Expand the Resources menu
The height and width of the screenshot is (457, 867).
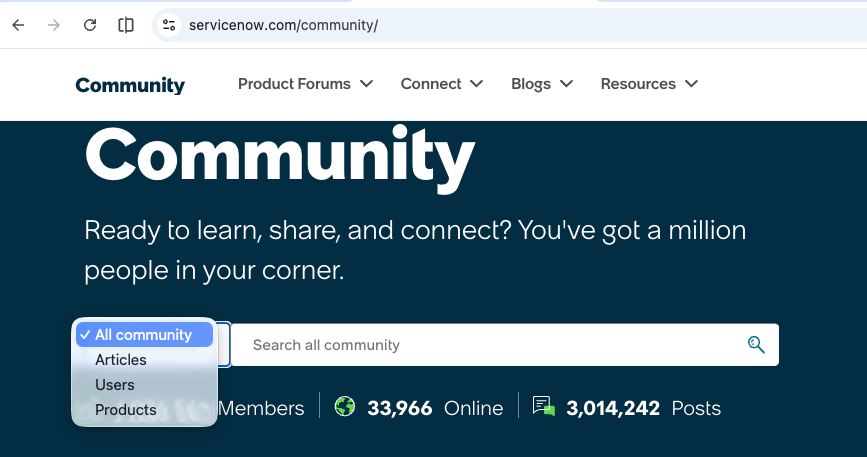click(649, 84)
